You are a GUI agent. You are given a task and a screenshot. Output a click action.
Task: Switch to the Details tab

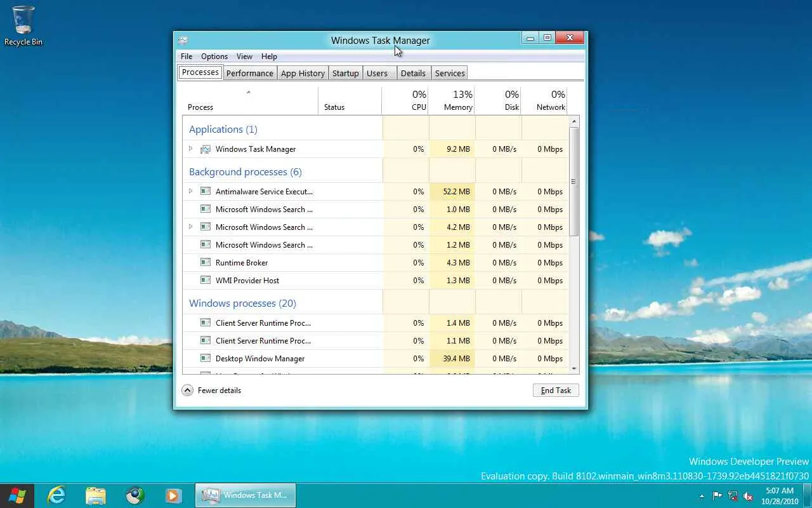413,73
